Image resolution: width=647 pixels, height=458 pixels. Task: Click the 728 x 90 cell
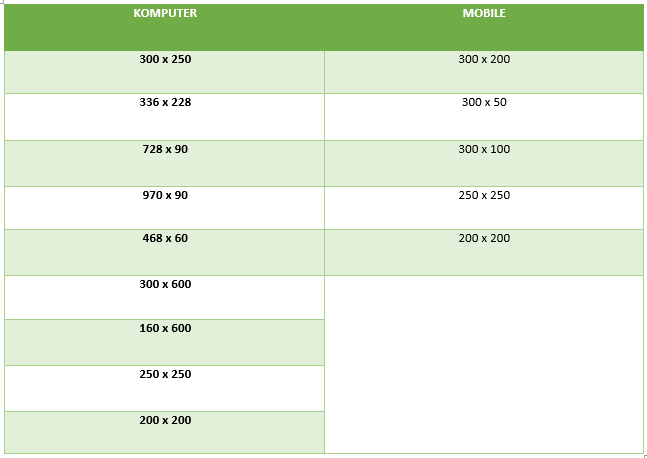tap(165, 149)
